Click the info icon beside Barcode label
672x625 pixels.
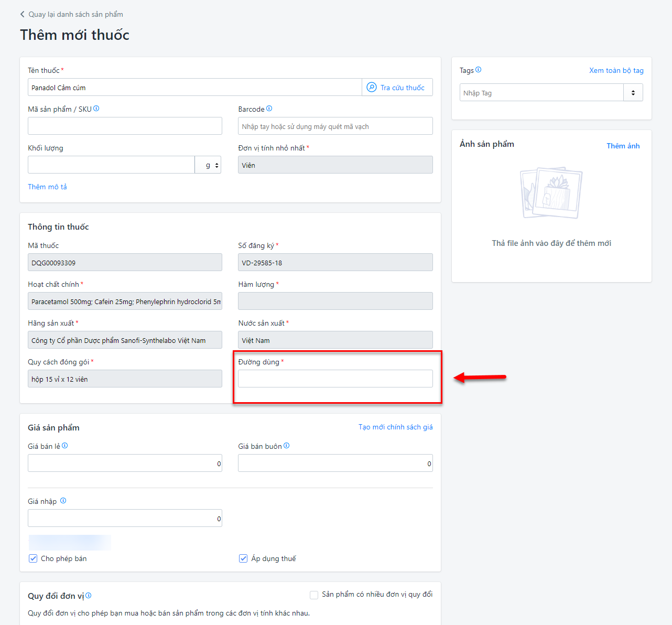click(269, 109)
